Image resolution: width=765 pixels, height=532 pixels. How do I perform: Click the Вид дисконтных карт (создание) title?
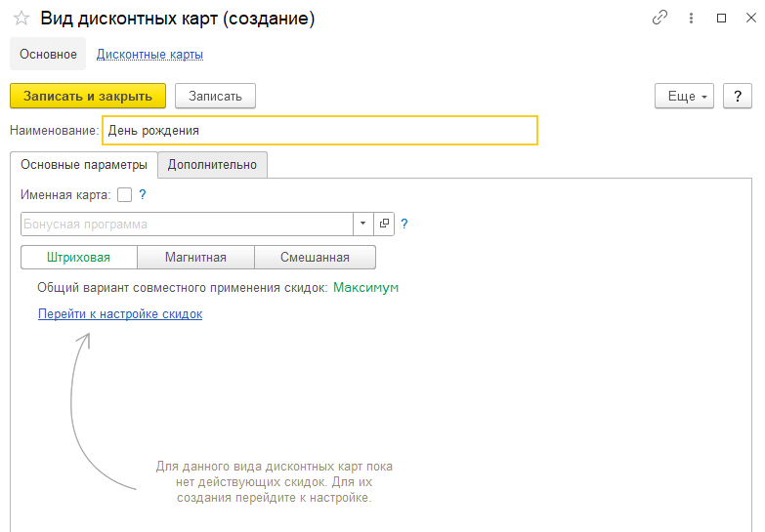(x=178, y=19)
